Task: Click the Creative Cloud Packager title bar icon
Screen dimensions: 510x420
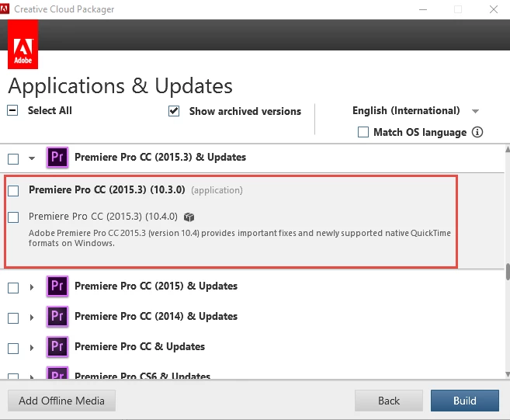Action: click(5, 9)
